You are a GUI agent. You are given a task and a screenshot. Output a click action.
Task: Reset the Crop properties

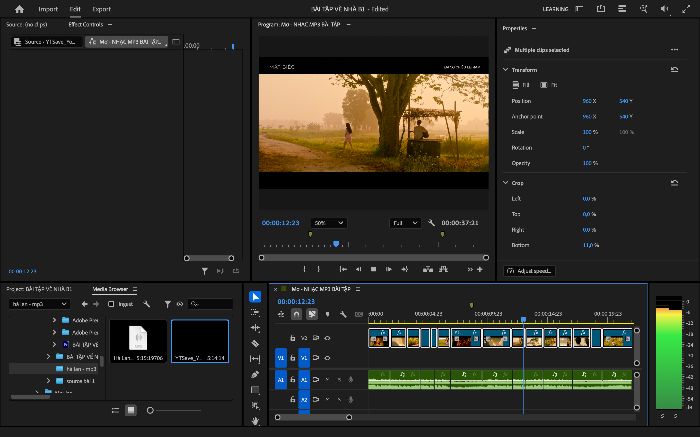pyautogui.click(x=674, y=183)
